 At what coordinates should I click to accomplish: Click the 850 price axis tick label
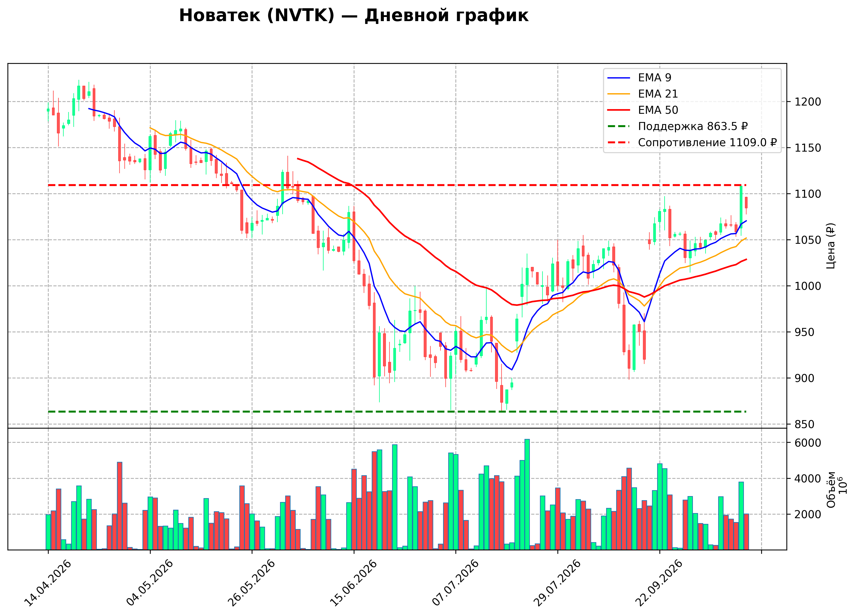pyautogui.click(x=804, y=424)
